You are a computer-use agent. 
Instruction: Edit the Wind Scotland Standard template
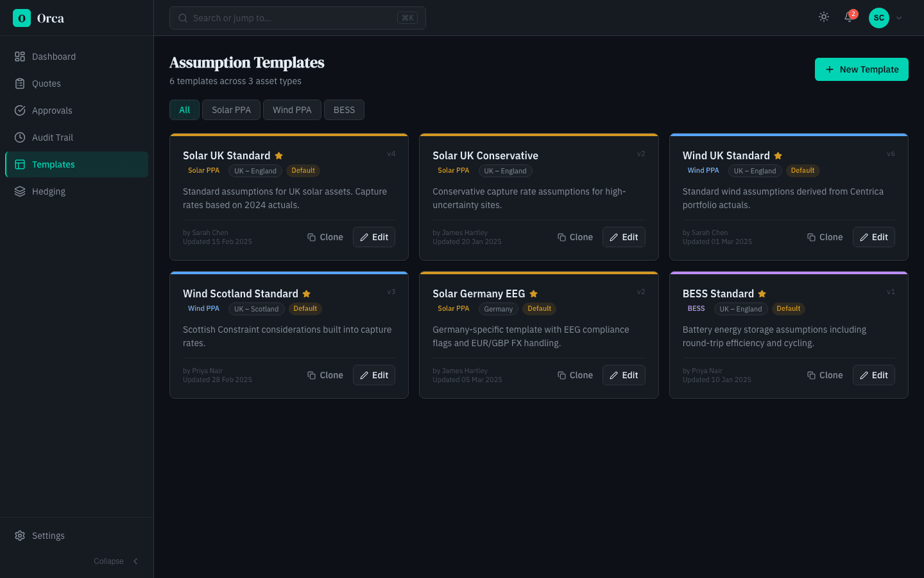[374, 375]
